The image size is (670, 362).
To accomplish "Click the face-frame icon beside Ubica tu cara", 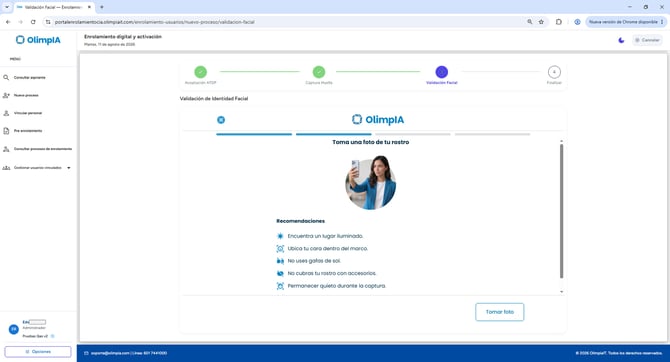I will 280,248.
